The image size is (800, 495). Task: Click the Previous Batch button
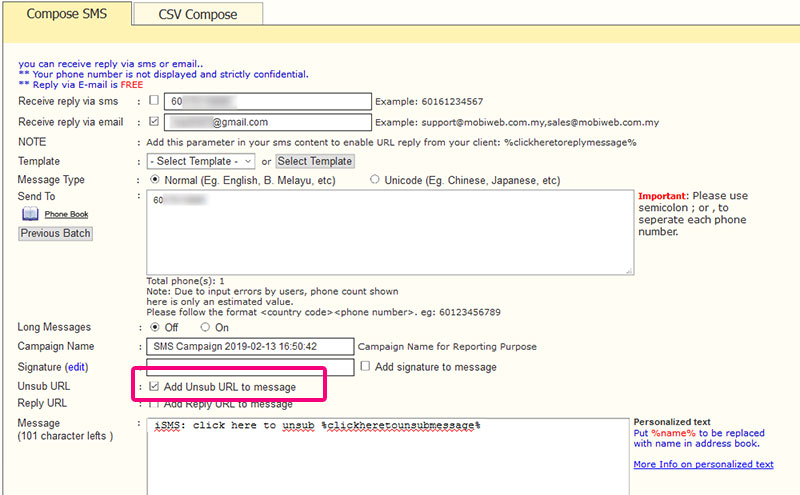pos(55,233)
